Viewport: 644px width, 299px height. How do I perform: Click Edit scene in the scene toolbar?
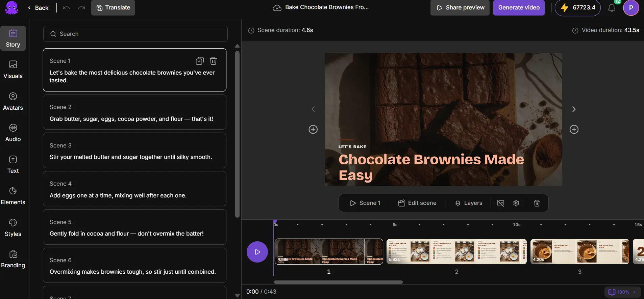[x=417, y=203]
